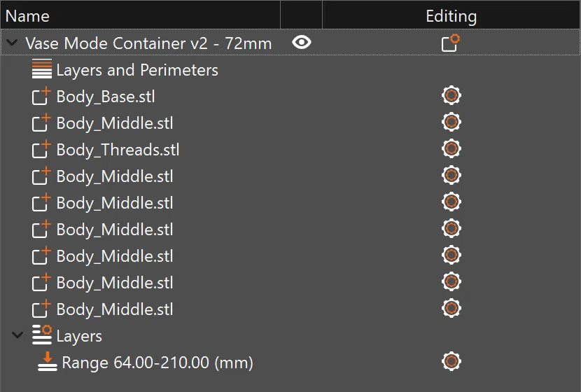Screen dimensions: 581x392
Task: Select the Vase Mode Container v2 - 72mm object
Action: coord(148,43)
